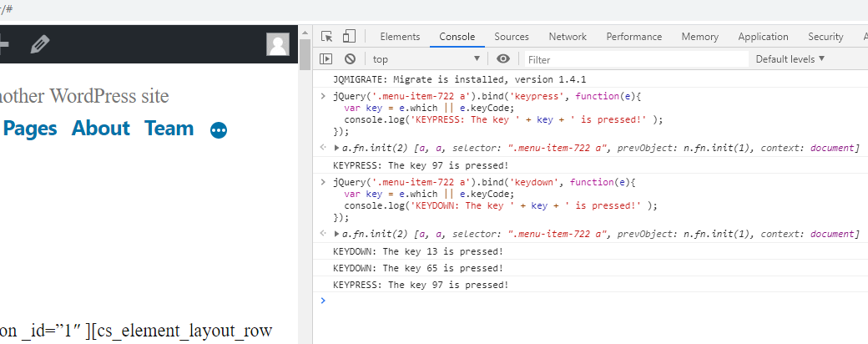This screenshot has height=344, width=868.
Task: Click the page vertical scrollbar thumb
Action: coord(305,55)
